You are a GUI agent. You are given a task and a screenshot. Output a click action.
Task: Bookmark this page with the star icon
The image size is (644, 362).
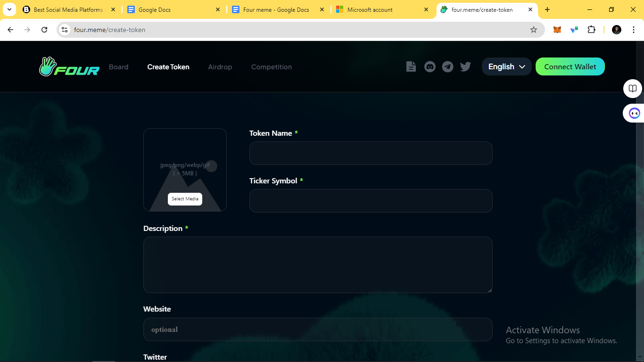(534, 30)
